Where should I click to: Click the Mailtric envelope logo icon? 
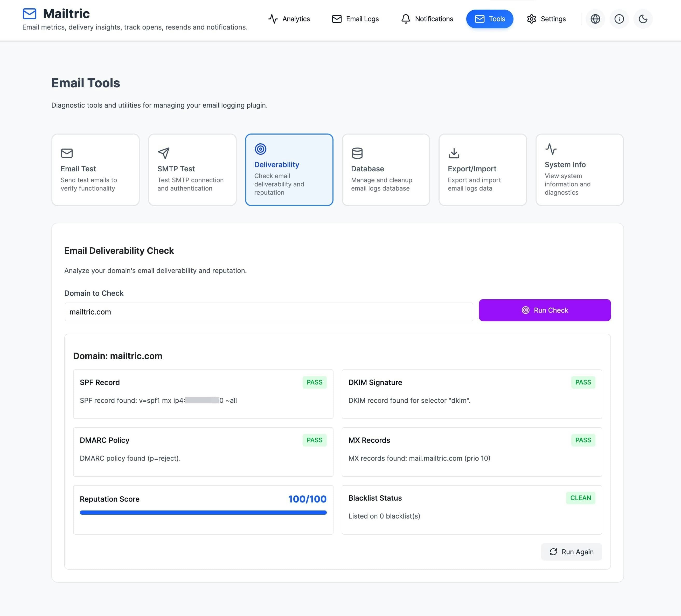[x=29, y=14]
